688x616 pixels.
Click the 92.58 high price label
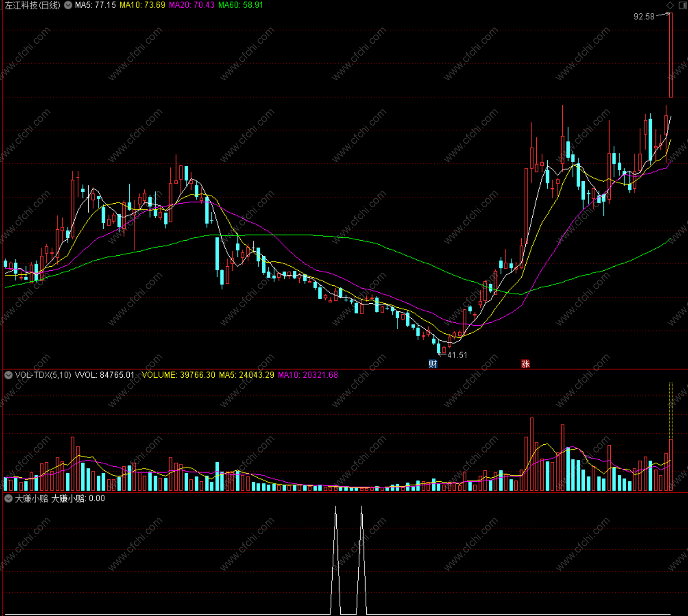tap(644, 16)
